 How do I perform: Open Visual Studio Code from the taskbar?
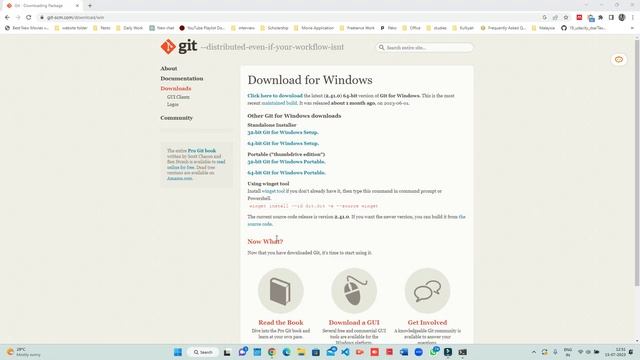click(345, 352)
